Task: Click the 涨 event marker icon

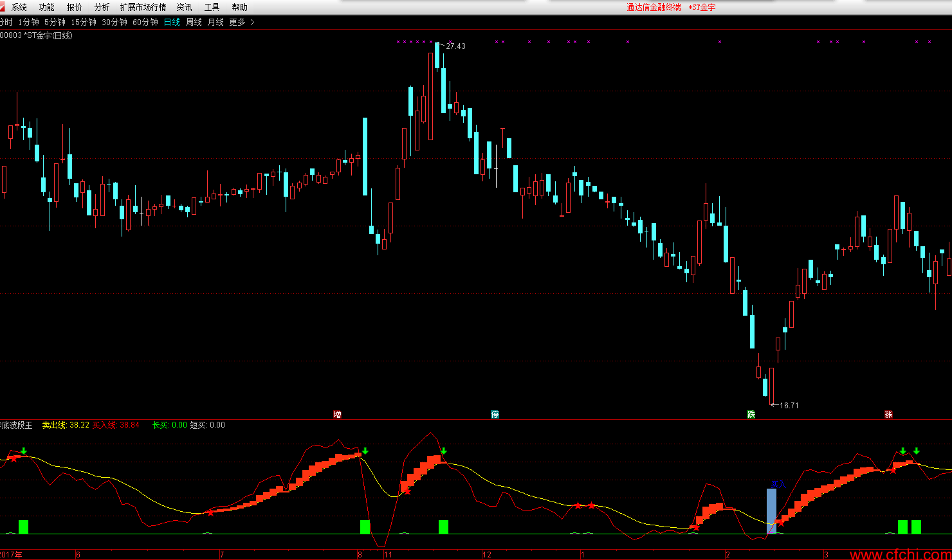Action: pyautogui.click(x=888, y=415)
